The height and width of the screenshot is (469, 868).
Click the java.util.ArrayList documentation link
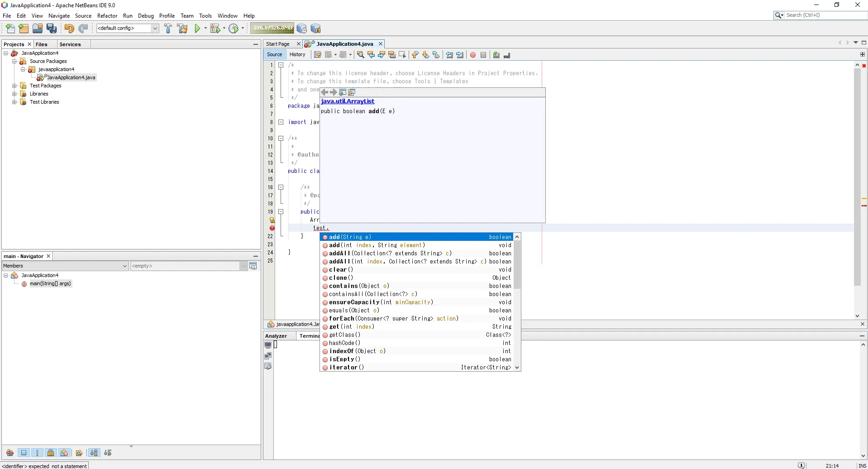point(348,101)
